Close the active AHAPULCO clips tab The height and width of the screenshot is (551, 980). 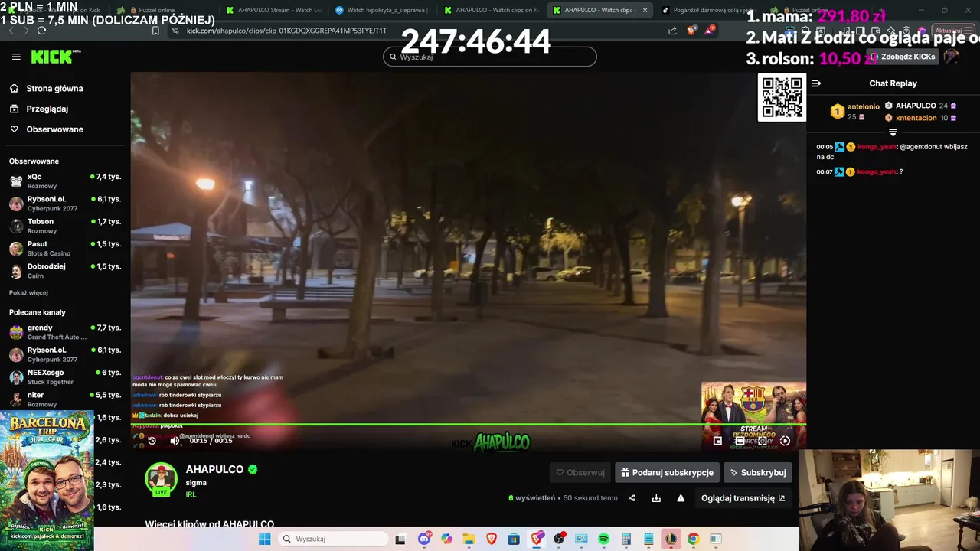coord(645,10)
